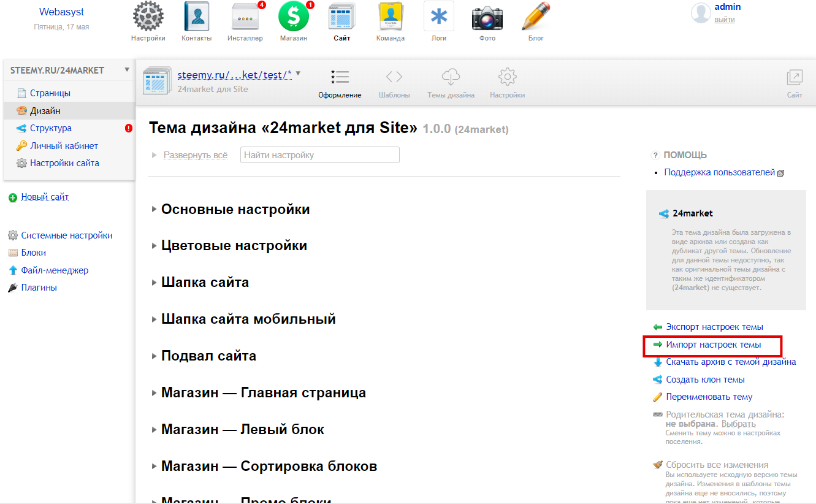Screen dimensions: 816x504
Task: Click the green plus Новый сайт icon
Action: tap(13, 197)
